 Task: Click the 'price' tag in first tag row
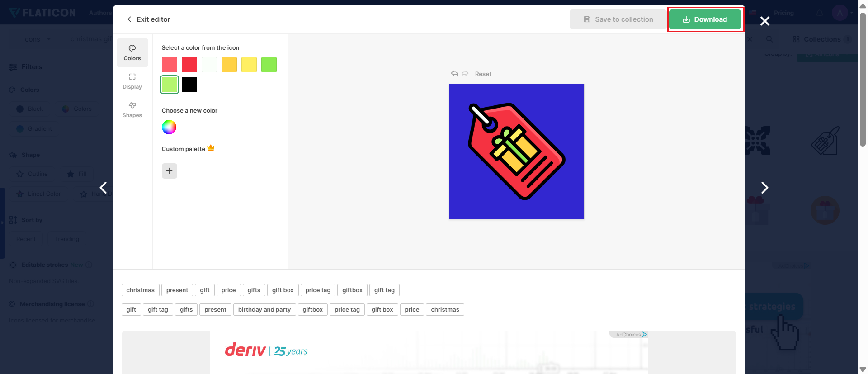(229, 290)
